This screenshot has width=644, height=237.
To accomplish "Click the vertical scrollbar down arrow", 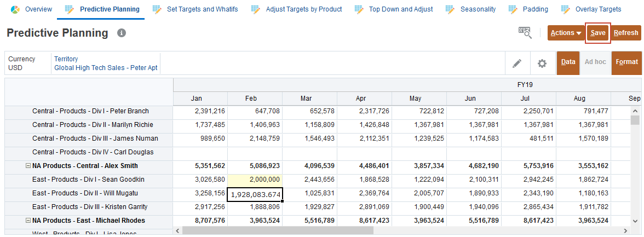I will [x=635, y=221].
